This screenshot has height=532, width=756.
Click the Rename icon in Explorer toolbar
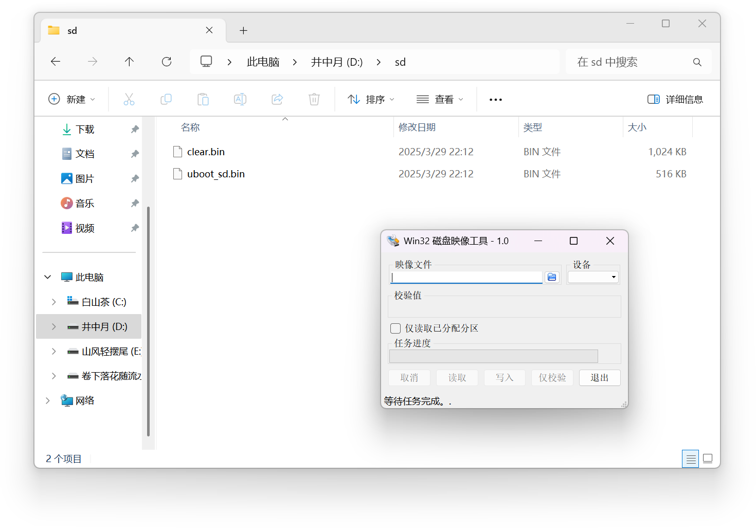click(240, 99)
